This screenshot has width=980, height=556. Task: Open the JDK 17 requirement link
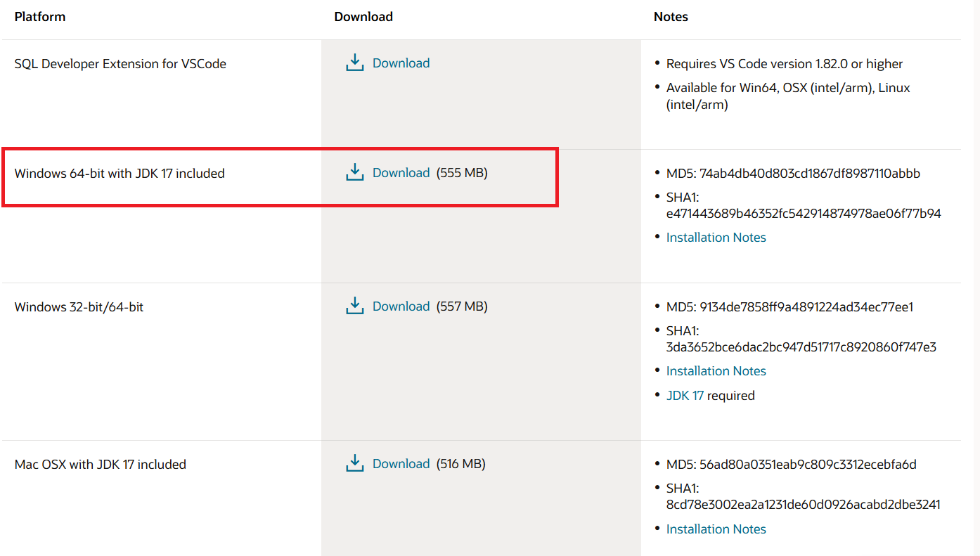(685, 395)
